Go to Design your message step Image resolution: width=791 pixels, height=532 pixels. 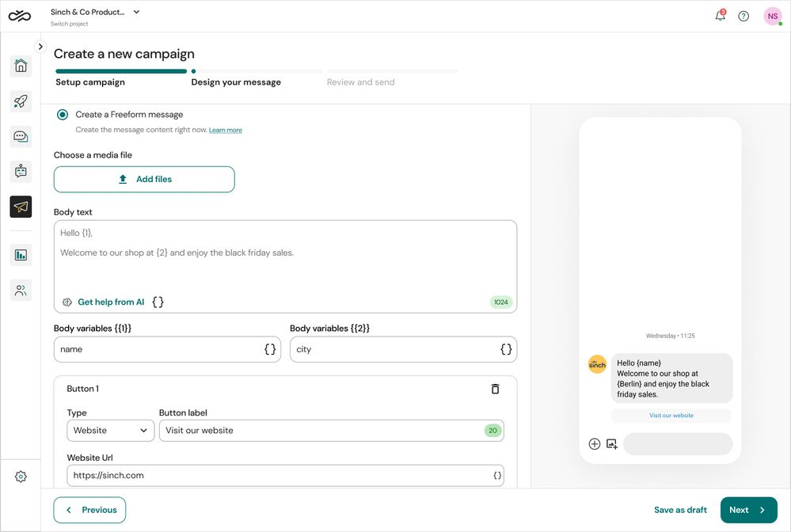(x=236, y=82)
